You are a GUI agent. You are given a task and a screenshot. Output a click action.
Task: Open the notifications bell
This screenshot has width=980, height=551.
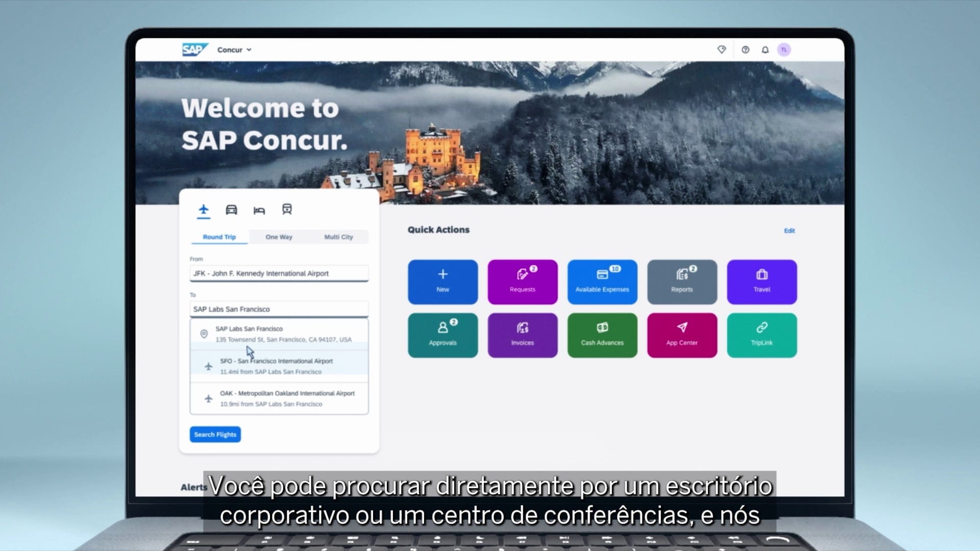click(x=765, y=49)
